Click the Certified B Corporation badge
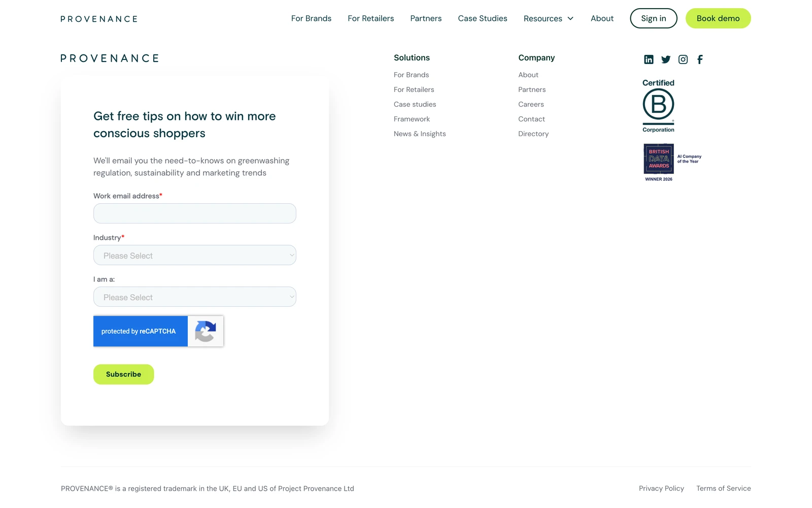This screenshot has height=508, width=812. click(658, 106)
